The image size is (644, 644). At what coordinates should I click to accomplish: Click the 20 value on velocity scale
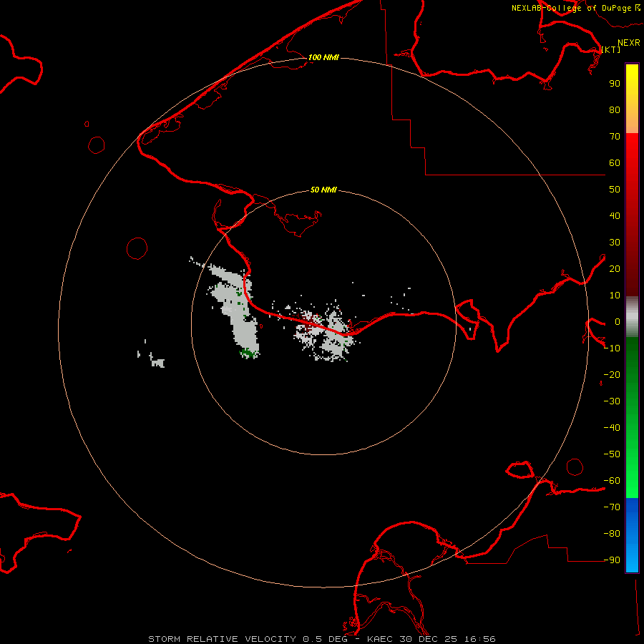[x=615, y=268]
